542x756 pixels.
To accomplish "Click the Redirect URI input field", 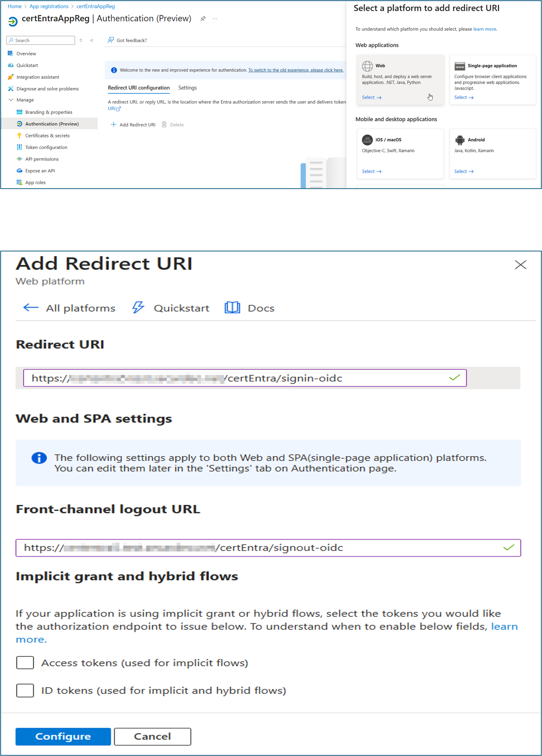I will [244, 378].
